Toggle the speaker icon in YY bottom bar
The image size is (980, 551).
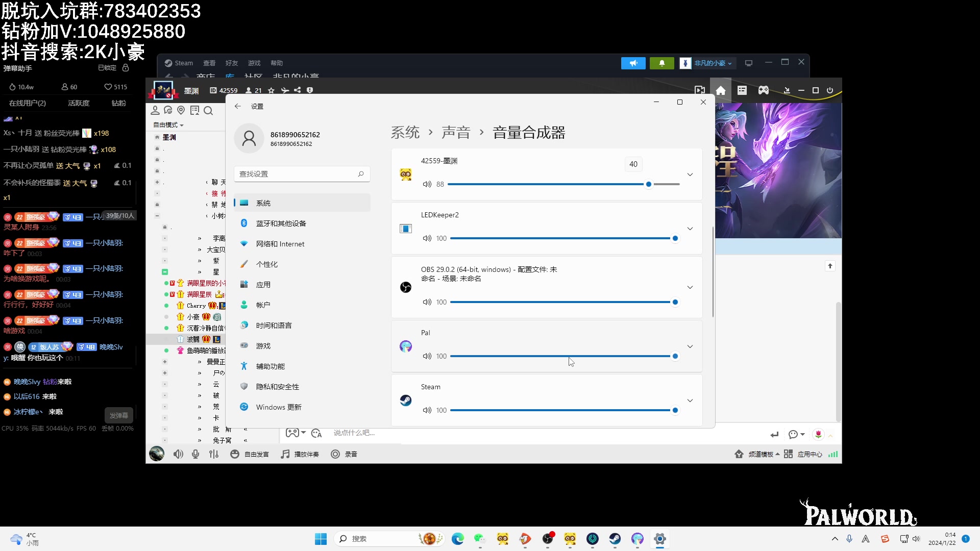178,454
